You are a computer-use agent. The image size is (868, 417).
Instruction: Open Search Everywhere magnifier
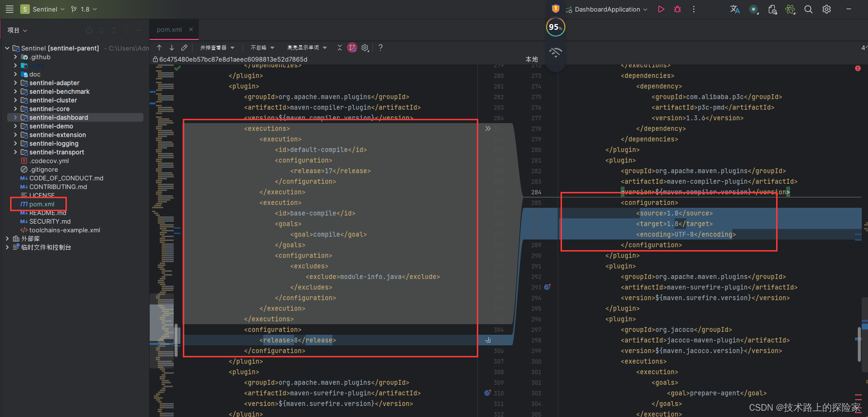808,9
